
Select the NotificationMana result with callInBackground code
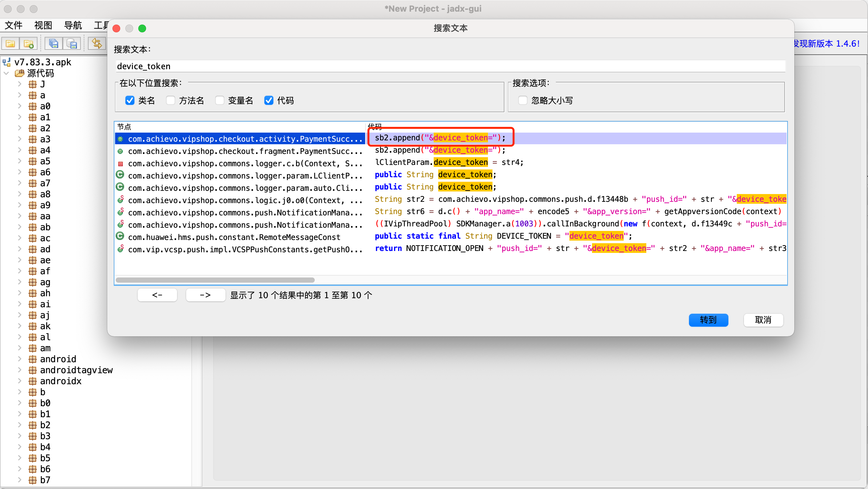point(450,224)
